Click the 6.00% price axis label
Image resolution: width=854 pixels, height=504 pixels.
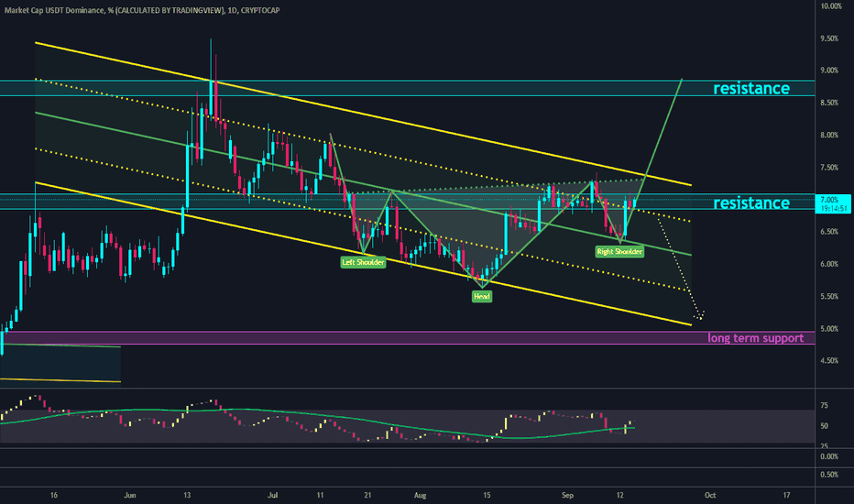click(830, 264)
